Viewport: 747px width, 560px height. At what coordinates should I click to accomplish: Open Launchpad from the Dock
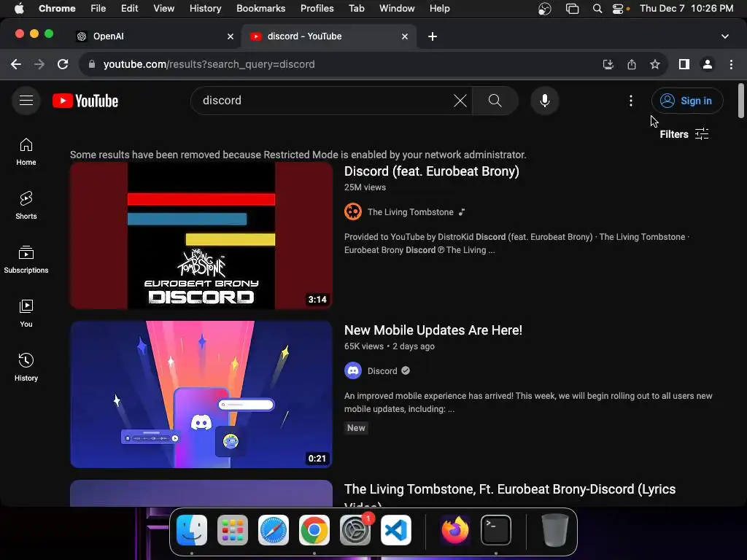click(233, 530)
